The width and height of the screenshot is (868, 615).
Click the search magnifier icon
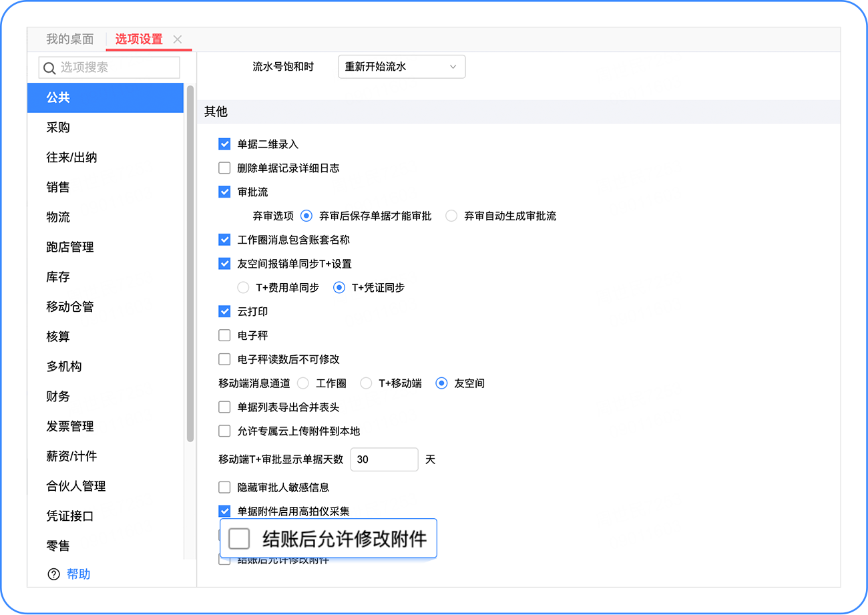49,67
